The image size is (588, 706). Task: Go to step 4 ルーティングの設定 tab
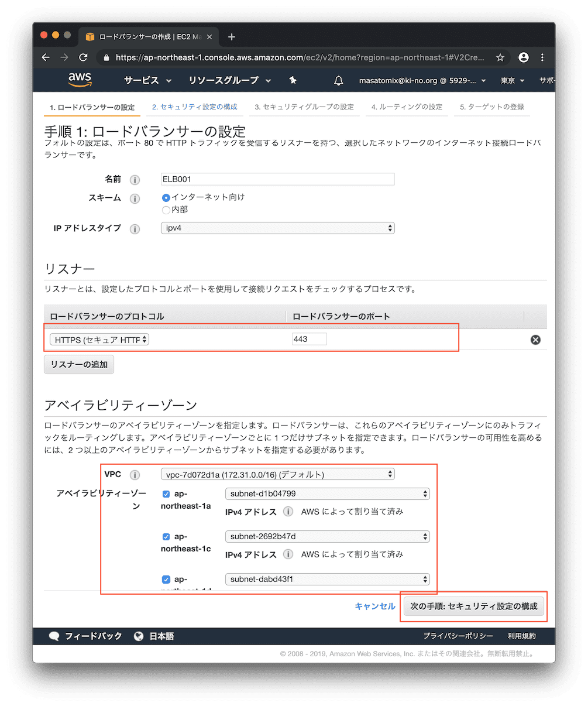[407, 107]
